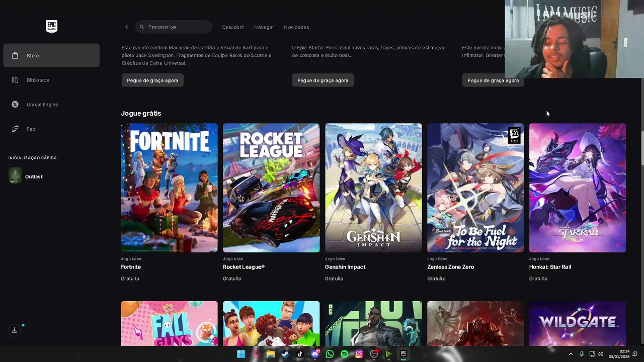The width and height of the screenshot is (644, 362).
Task: Open Steam from the taskbar
Action: click(285, 354)
